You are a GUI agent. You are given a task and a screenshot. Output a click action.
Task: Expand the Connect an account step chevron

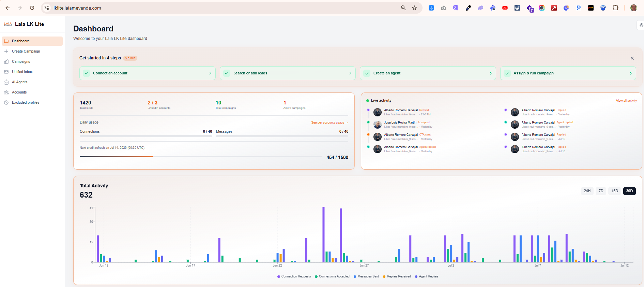pyautogui.click(x=210, y=73)
